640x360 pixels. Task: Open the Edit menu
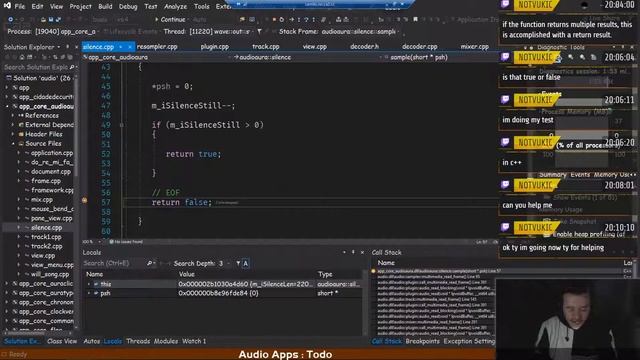pyautogui.click(x=37, y=7)
